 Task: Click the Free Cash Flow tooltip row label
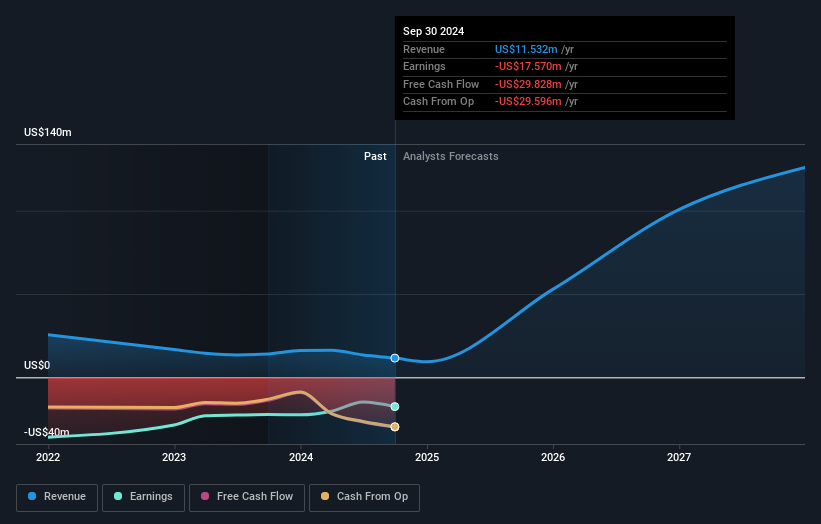coord(441,84)
